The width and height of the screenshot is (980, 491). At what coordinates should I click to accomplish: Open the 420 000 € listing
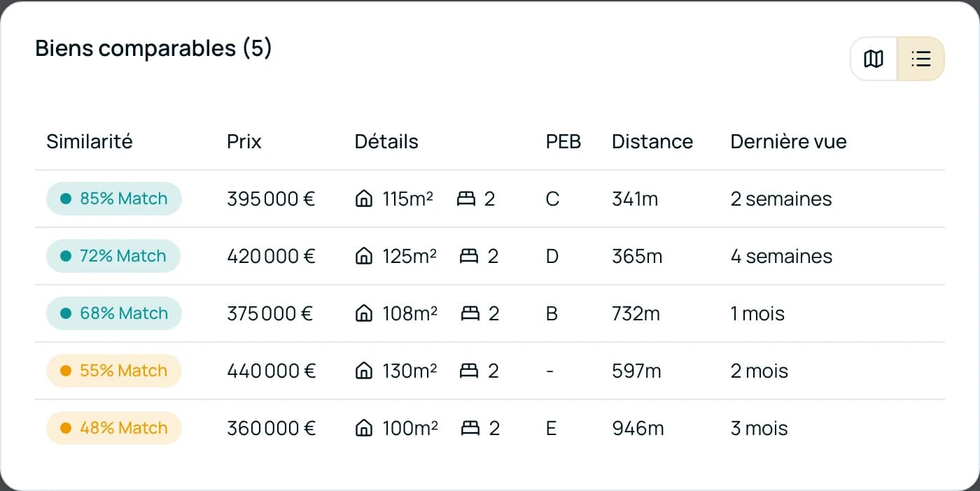click(270, 256)
